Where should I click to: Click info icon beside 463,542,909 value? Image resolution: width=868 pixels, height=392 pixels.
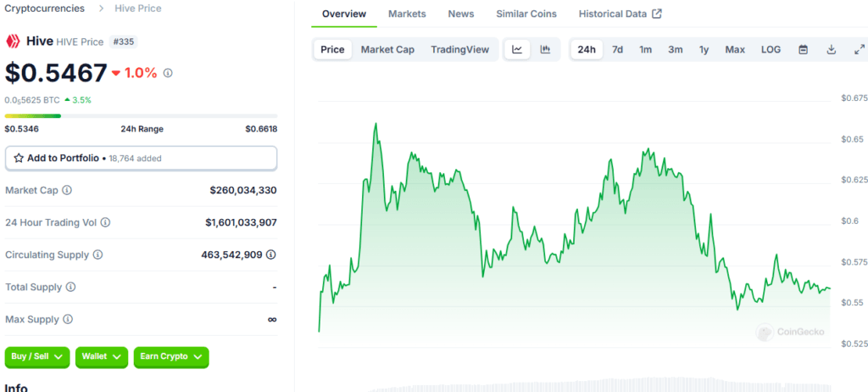point(270,255)
